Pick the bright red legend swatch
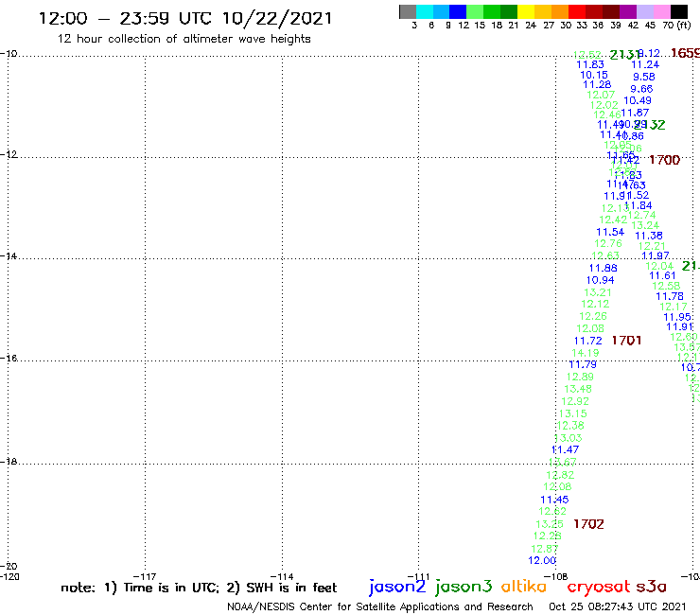700x615 pixels. [x=577, y=11]
